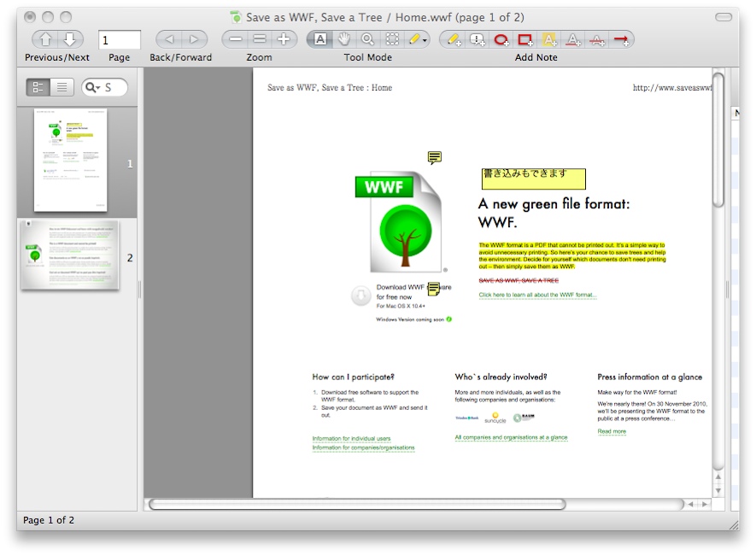Go to next page with down arrow
The image size is (756, 556).
click(70, 39)
